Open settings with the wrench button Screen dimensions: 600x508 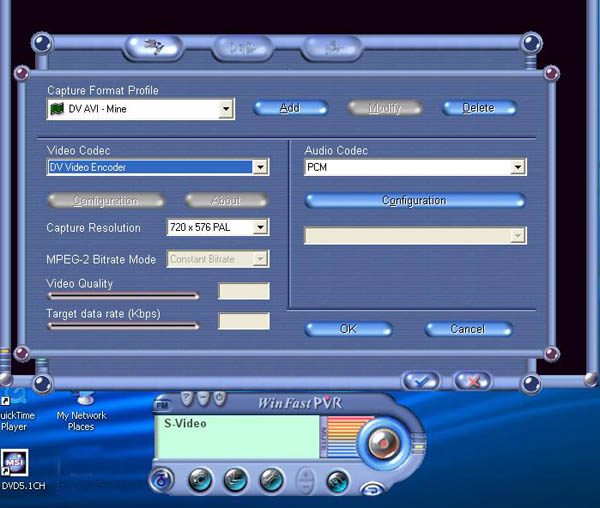pos(271,480)
